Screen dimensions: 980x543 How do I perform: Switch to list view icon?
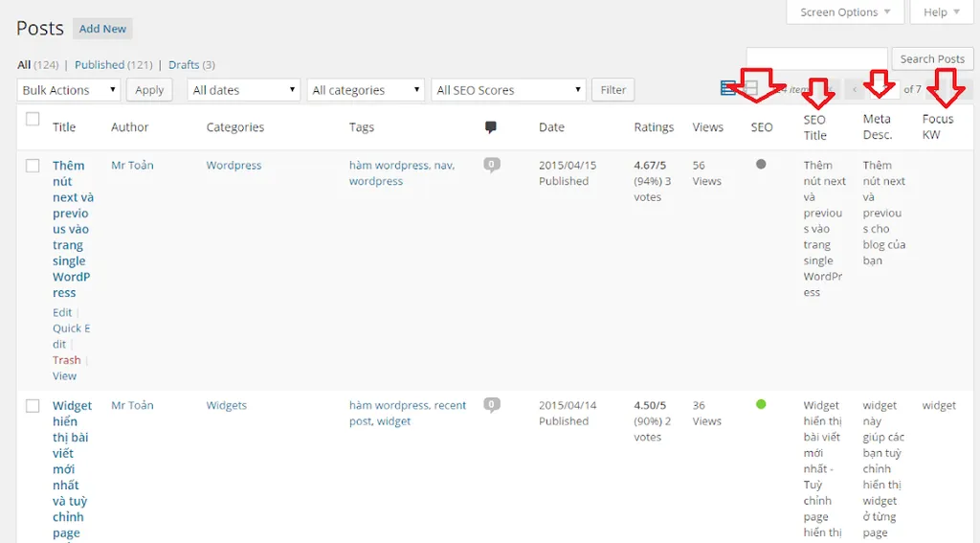pos(728,89)
